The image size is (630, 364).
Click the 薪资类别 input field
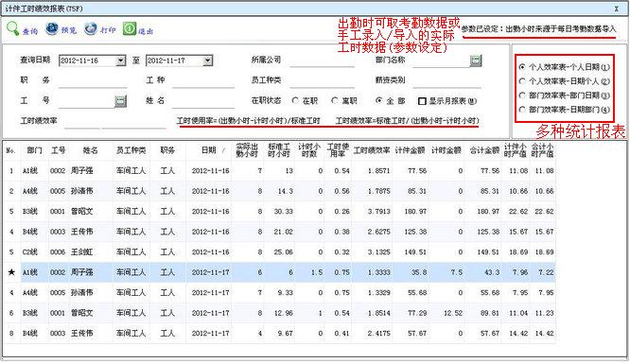coord(446,80)
